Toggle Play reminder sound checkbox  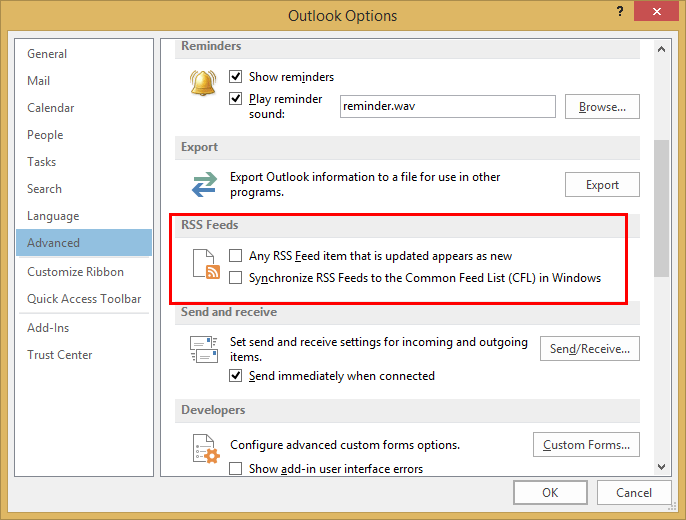coord(236,99)
